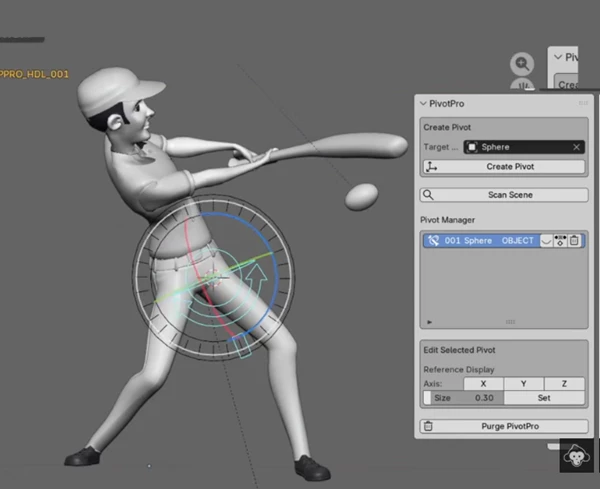The image size is (600, 489).
Task: Click the Pivot Manager list resize grip
Action: (510, 322)
